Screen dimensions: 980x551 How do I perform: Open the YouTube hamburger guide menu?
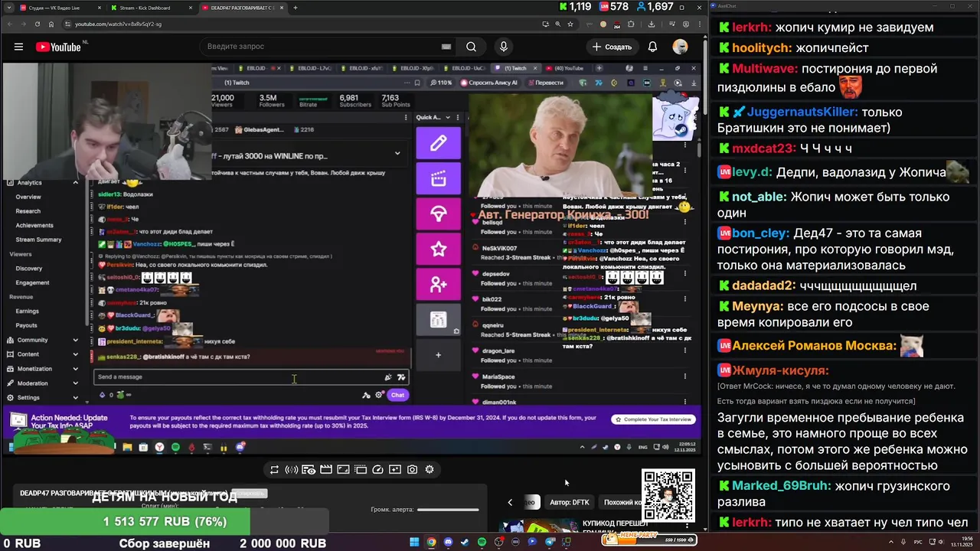coord(18,47)
